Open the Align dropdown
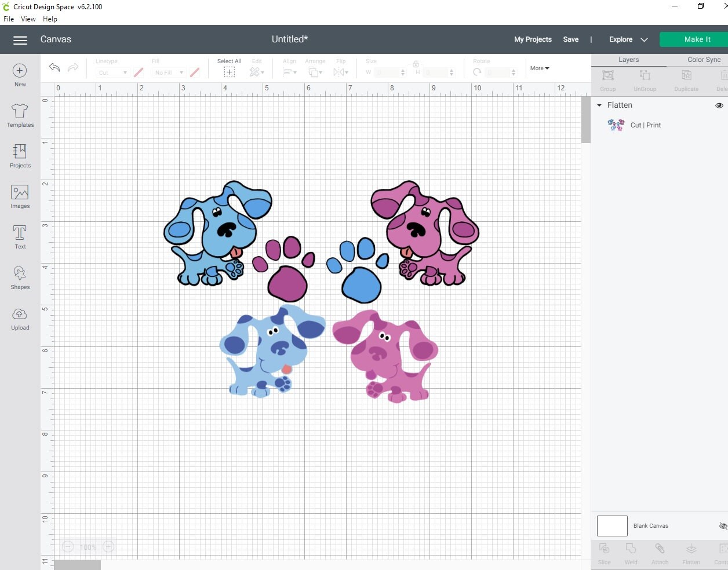The height and width of the screenshot is (570, 728). coord(290,72)
